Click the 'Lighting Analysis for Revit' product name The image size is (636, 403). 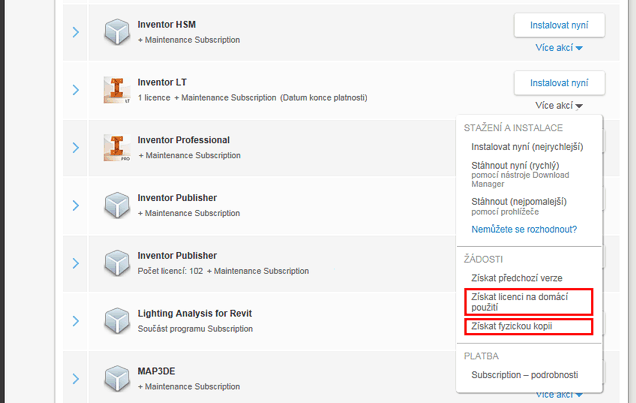tap(194, 313)
